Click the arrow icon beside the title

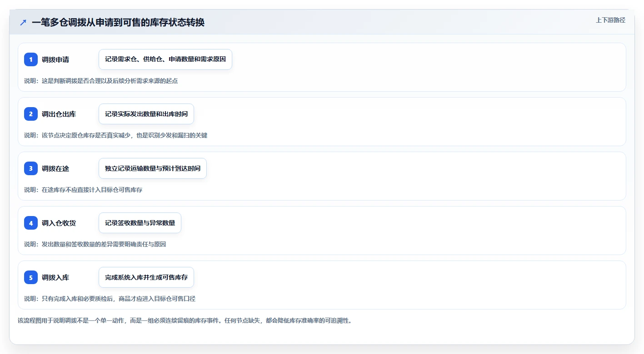coord(23,22)
